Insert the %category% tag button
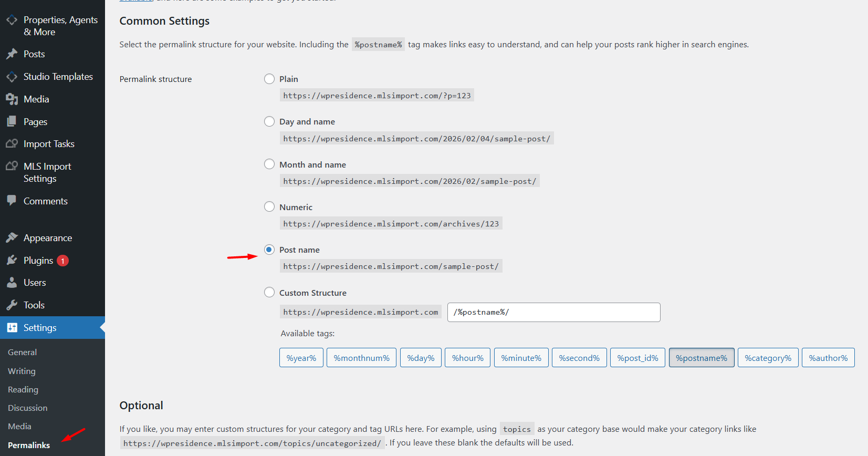Viewport: 868px width, 456px height. coord(768,358)
